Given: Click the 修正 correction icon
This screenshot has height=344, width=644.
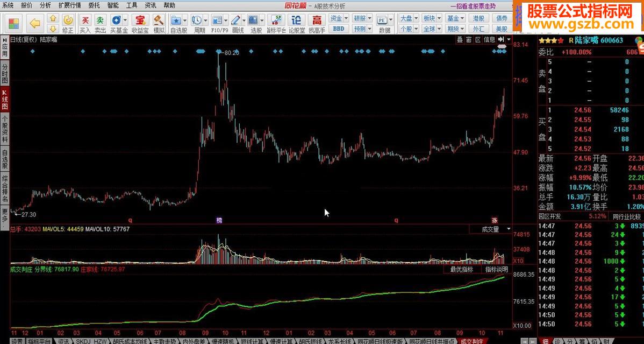Looking at the screenshot, I should [68, 24].
